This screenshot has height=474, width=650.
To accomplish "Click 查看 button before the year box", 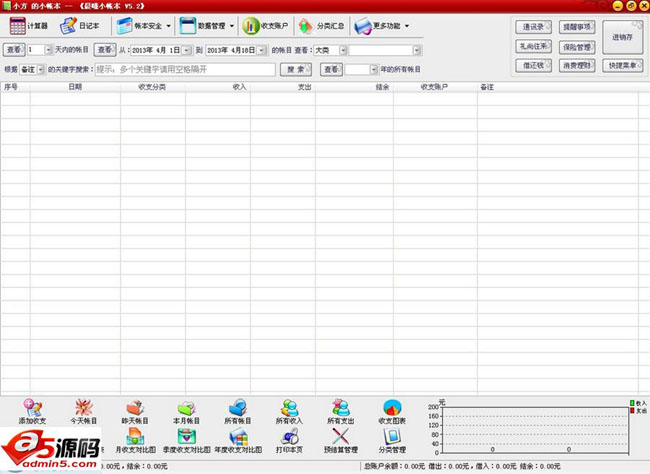I will 331,69.
